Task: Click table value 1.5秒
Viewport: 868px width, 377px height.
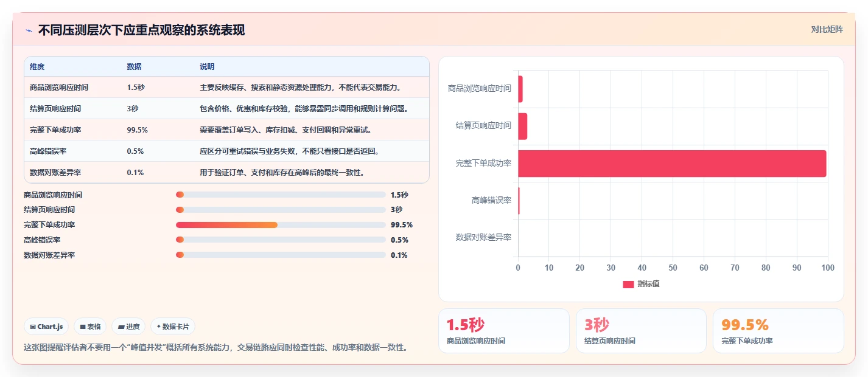Action: 136,88
